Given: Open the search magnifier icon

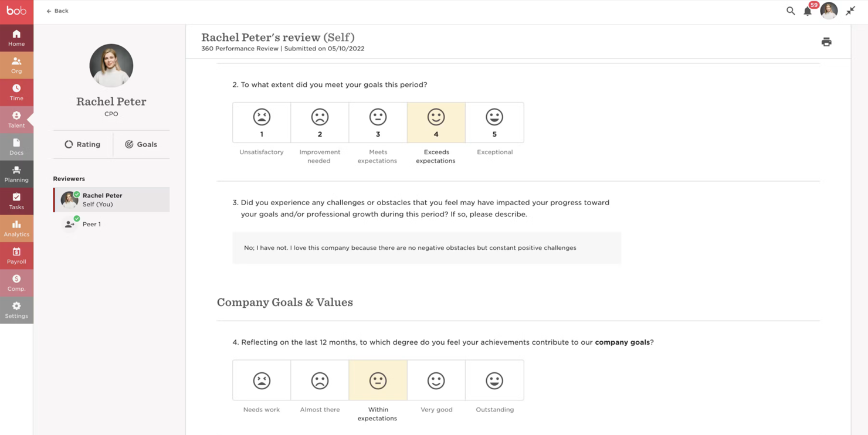Looking at the screenshot, I should coord(791,11).
